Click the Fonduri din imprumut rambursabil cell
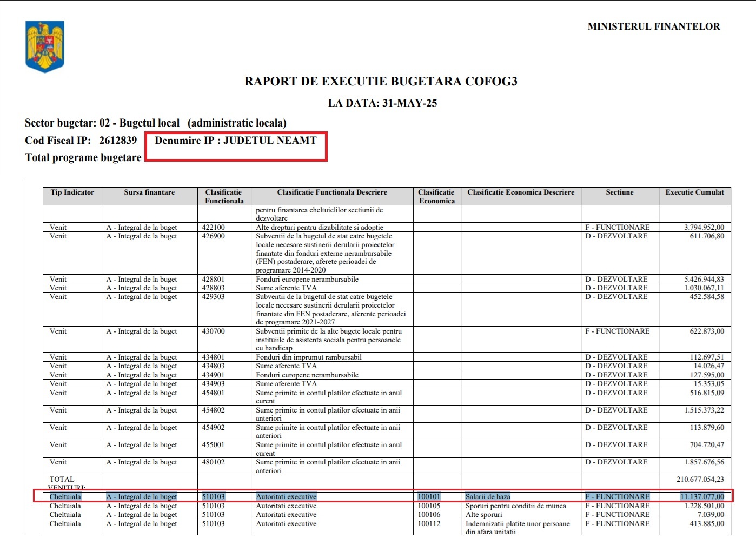Image resolution: width=756 pixels, height=538 pixels. point(309,357)
